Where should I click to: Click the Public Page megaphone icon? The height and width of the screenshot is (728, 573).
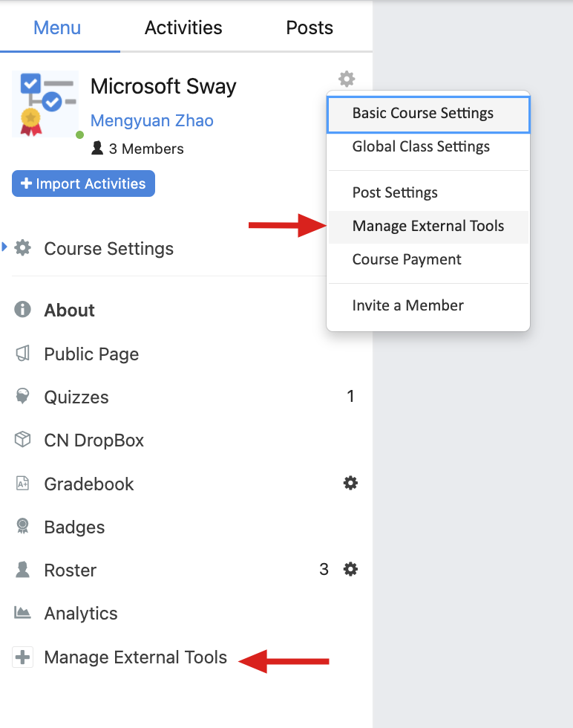(x=23, y=354)
